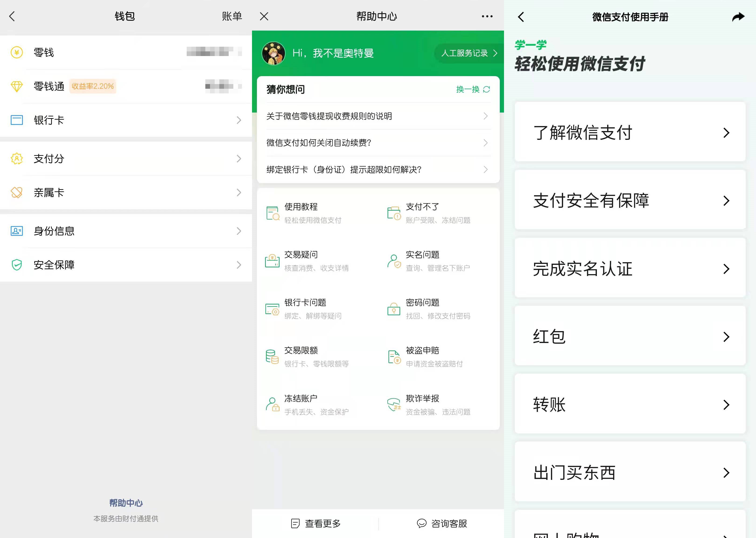
Task: Tap the share arrow in 使用手册 header
Action: coord(738,17)
